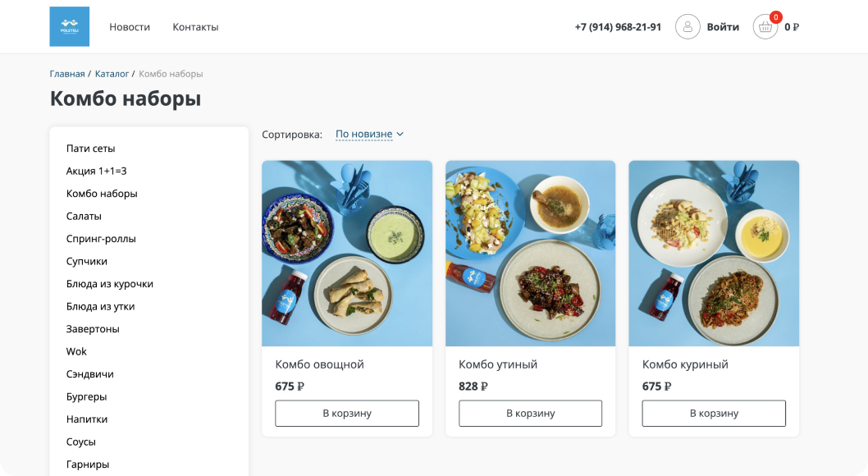Add Комбо утиный to the cart

pyautogui.click(x=530, y=413)
